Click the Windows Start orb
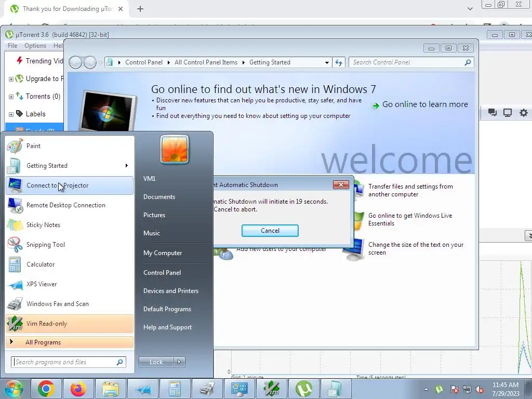The height and width of the screenshot is (399, 532). pyautogui.click(x=13, y=389)
